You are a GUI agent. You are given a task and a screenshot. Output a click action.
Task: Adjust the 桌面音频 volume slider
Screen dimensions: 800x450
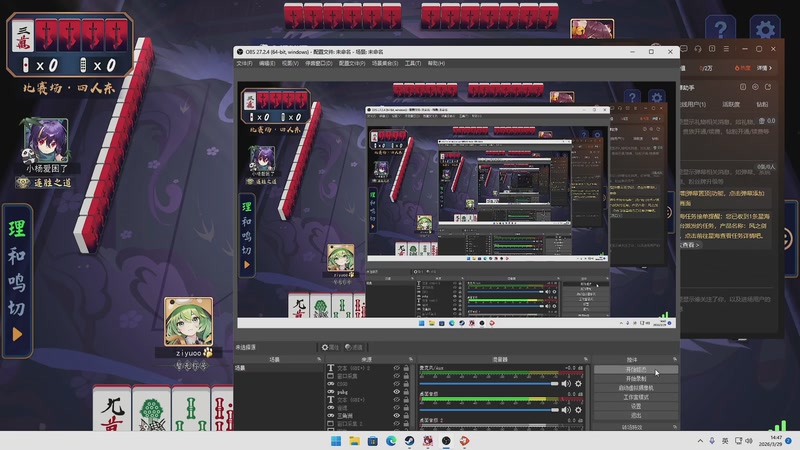(x=489, y=410)
